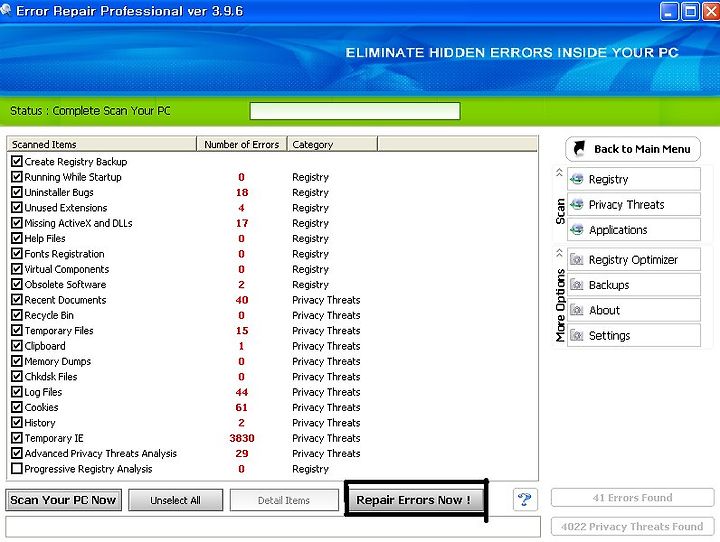Go Back to Main Menu
This screenshot has height=542, width=720.
click(633, 149)
